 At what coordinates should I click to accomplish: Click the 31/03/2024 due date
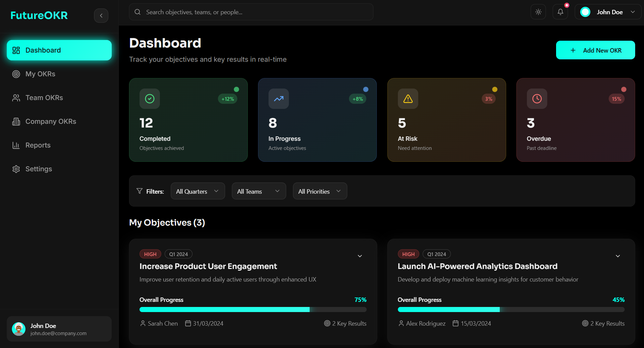tap(204, 324)
